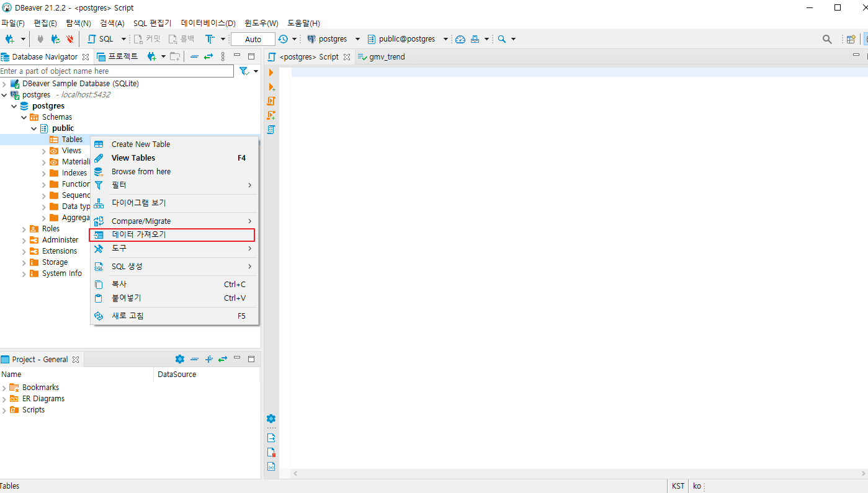
Task: Expand the DBeaver Sample Database node
Action: point(4,84)
